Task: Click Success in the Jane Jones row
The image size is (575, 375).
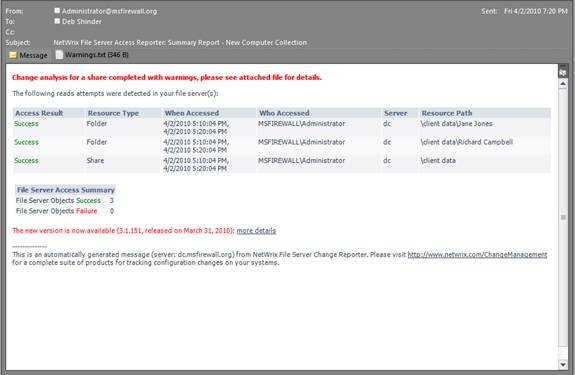Action: click(x=26, y=124)
